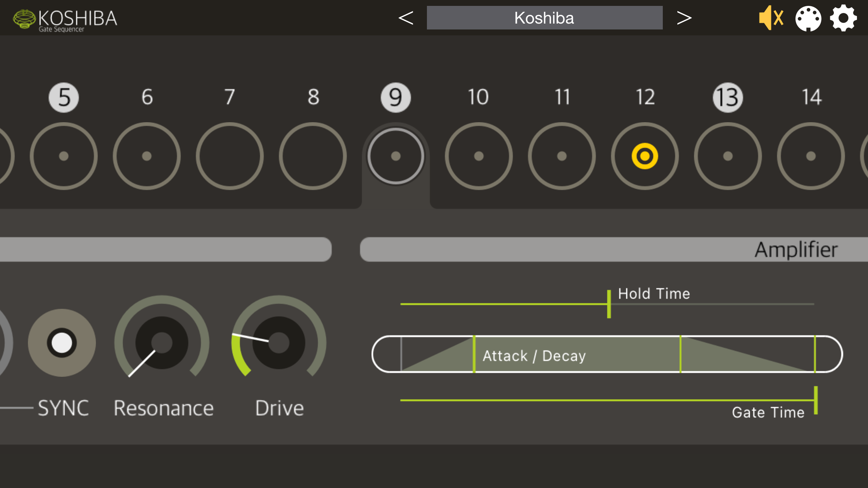Select step number 5 badge
Image resolution: width=868 pixels, height=488 pixels.
tap(64, 97)
